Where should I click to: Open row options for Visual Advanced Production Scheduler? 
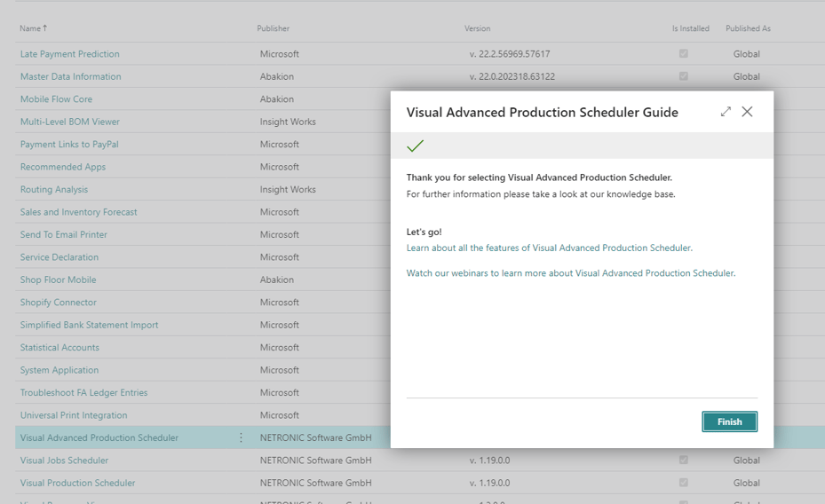(x=241, y=437)
